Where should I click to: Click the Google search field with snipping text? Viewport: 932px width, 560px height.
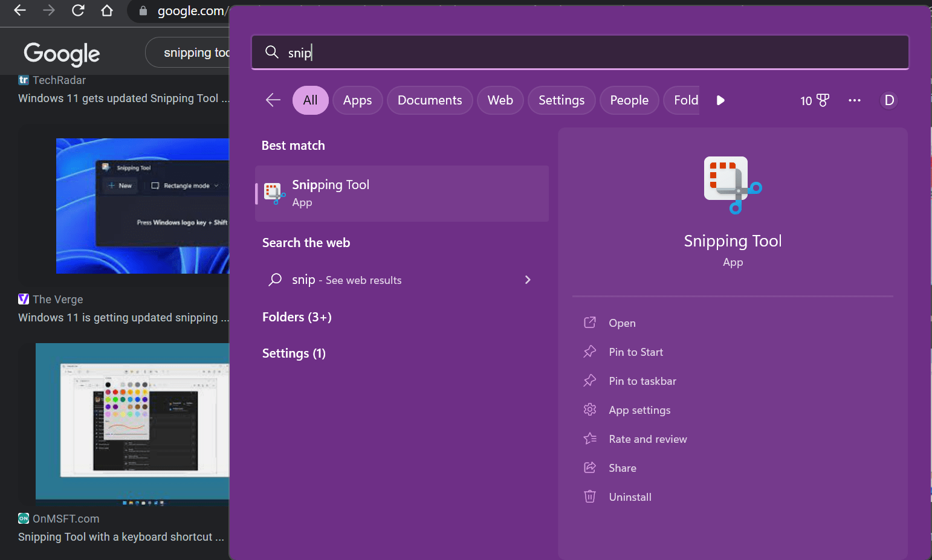189,53
